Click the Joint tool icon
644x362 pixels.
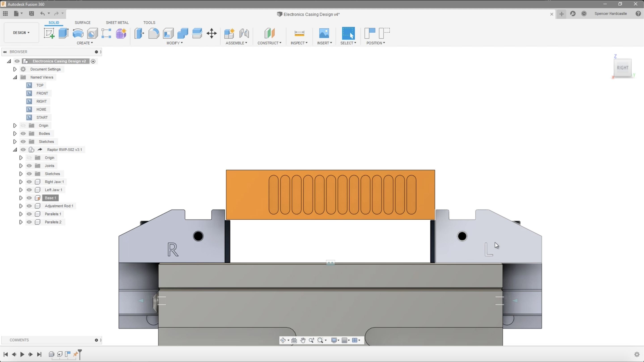tap(244, 33)
